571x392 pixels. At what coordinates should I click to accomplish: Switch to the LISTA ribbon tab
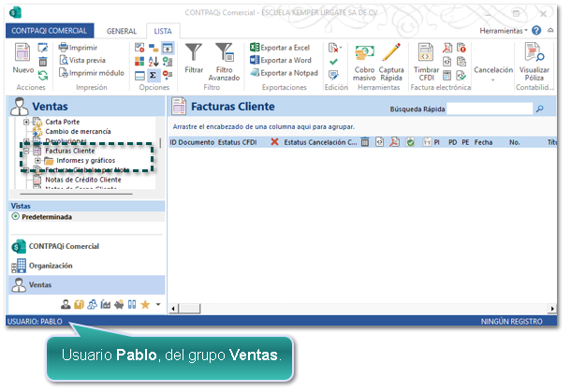click(x=163, y=31)
